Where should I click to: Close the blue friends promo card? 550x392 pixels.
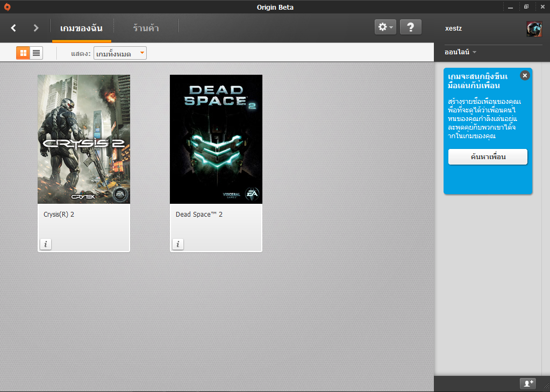coord(525,75)
